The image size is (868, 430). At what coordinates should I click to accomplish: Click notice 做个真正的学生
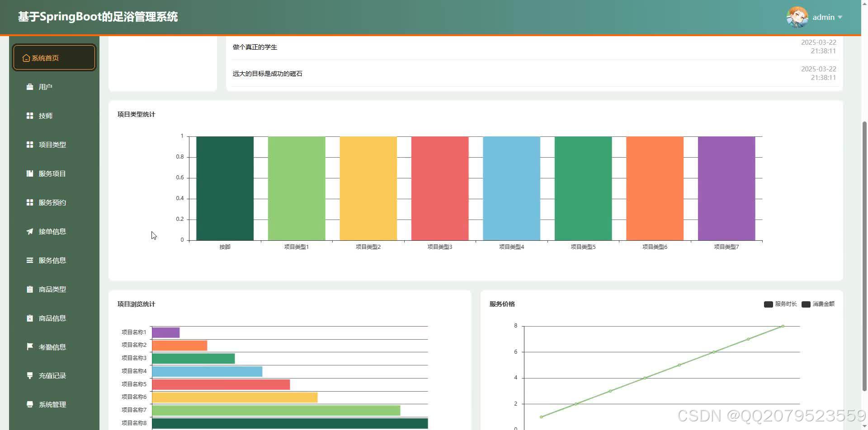(x=255, y=47)
